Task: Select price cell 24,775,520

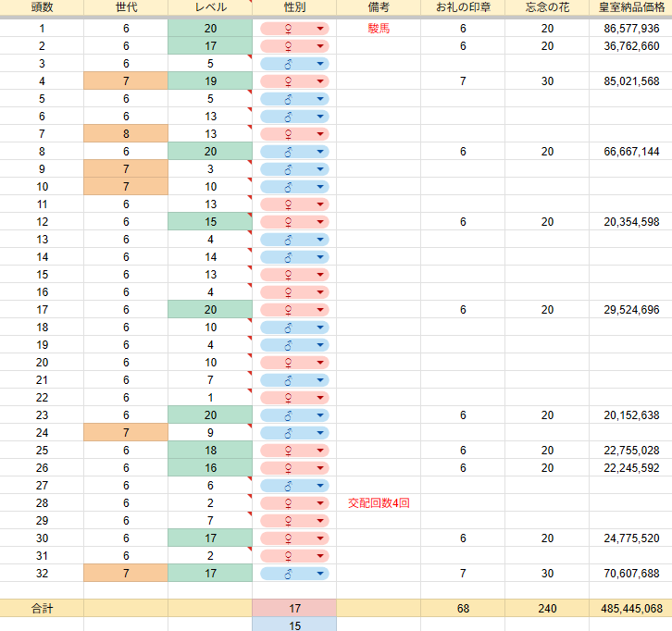Action: tap(631, 538)
